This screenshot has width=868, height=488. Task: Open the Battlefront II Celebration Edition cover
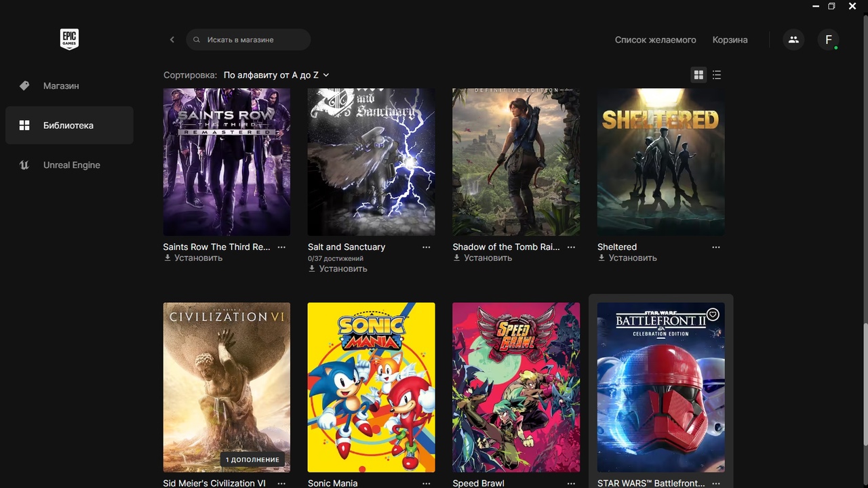[661, 387]
